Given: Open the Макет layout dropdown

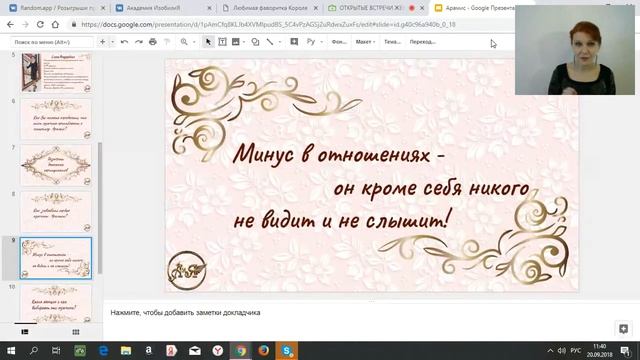Looking at the screenshot, I should [365, 42].
